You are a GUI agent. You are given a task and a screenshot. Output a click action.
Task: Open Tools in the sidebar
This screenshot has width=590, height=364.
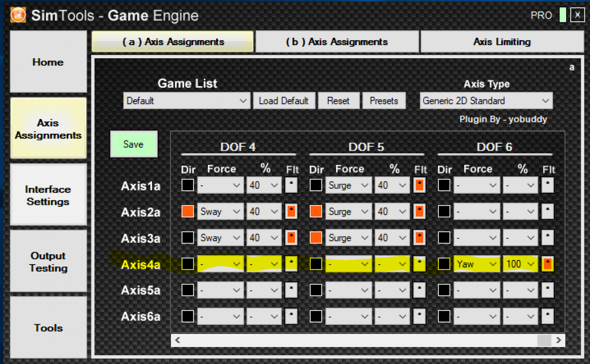tap(48, 328)
